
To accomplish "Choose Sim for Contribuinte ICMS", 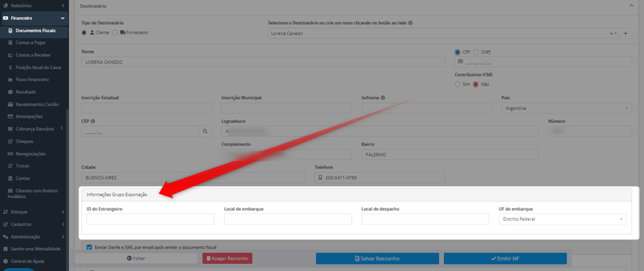I will point(458,84).
